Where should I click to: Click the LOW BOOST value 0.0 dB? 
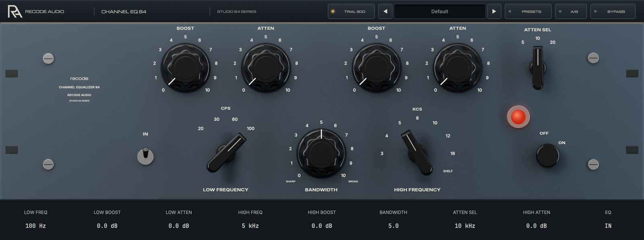point(107,226)
